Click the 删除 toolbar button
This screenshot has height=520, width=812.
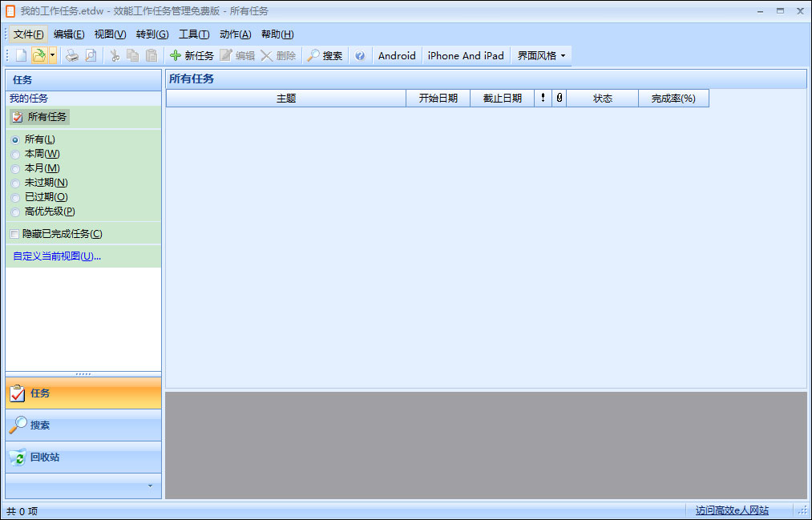tap(278, 55)
